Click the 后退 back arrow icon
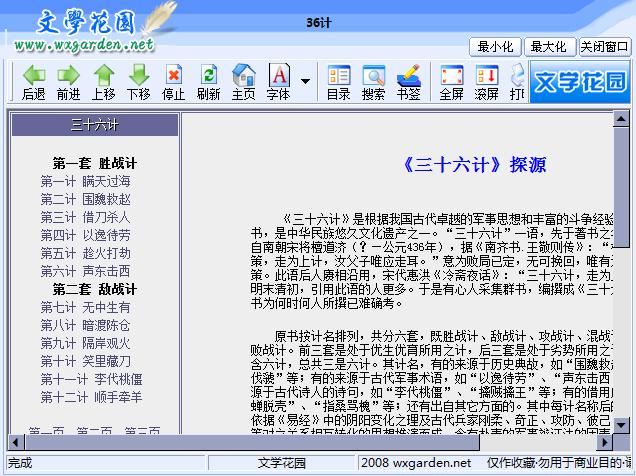The image size is (636, 476). [34, 75]
